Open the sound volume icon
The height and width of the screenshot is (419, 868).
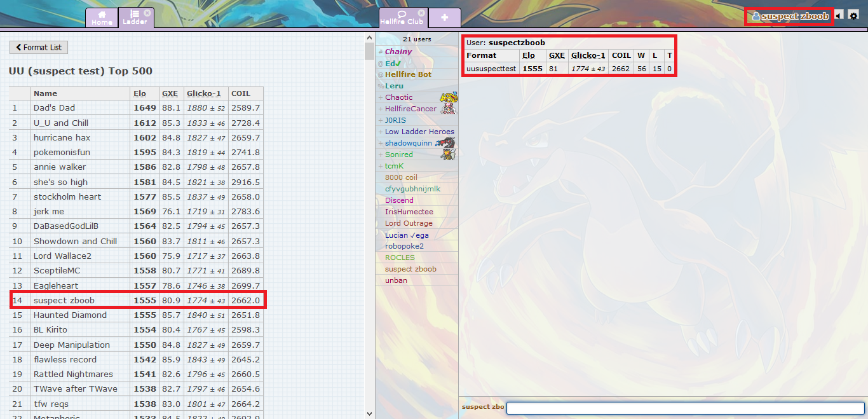tap(839, 16)
